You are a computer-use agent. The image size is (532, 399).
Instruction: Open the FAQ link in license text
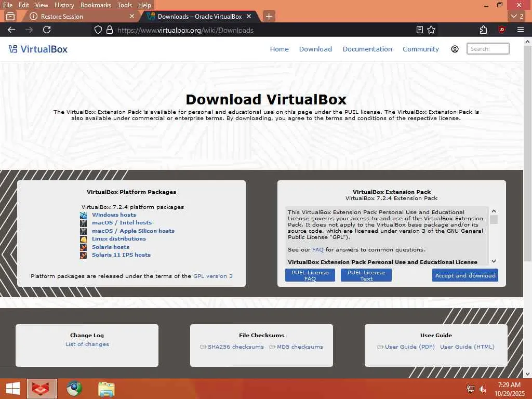(x=318, y=250)
